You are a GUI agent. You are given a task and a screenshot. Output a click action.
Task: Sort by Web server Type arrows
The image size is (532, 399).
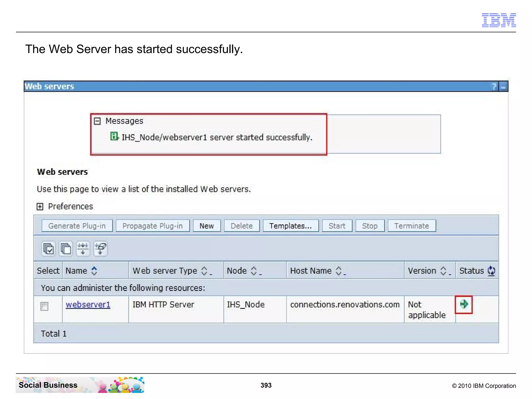coord(204,271)
